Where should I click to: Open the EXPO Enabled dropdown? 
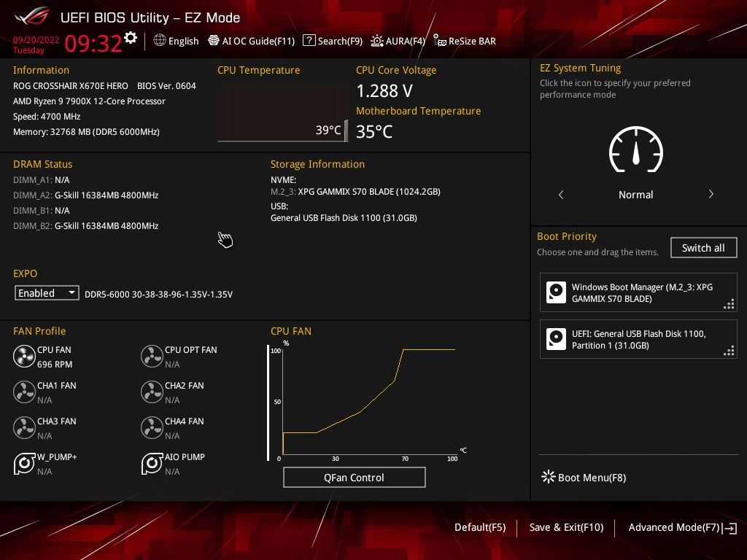[x=47, y=293]
